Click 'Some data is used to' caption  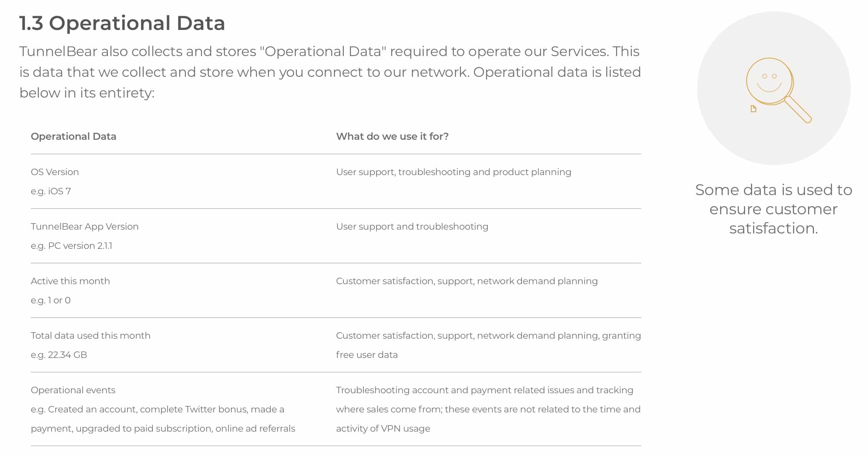(x=774, y=190)
